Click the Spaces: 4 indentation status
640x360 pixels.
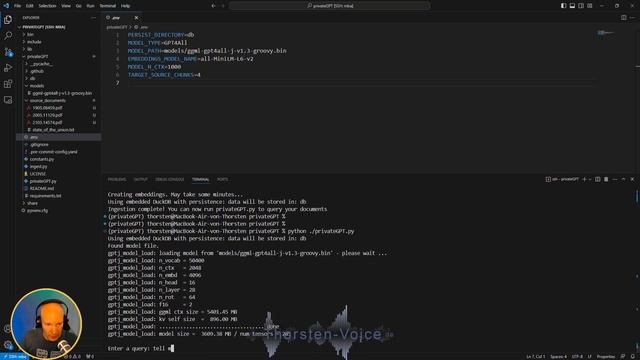point(558,357)
